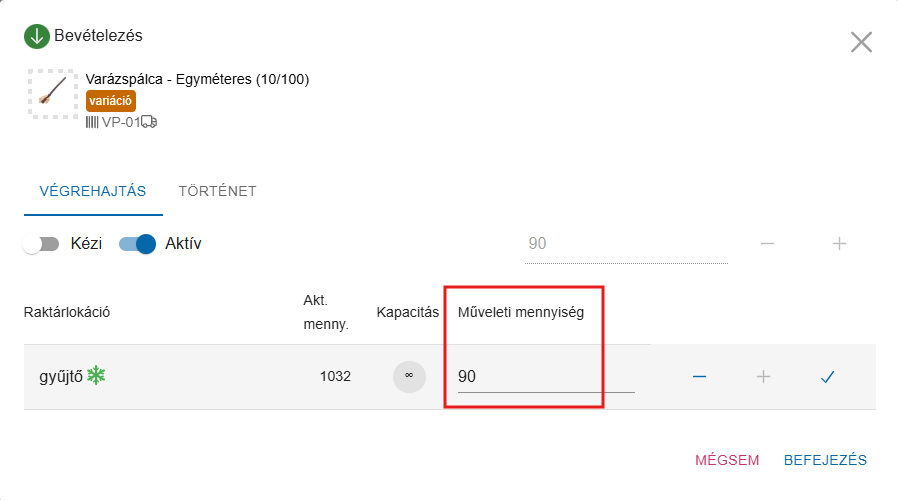Open the Varázspálca product thumbnail
The width and height of the screenshot is (898, 500).
point(53,94)
